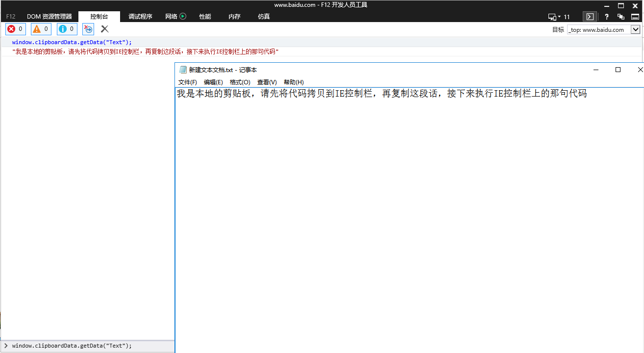
Task: Open the Notepad 格式(O) menu
Action: [x=240, y=82]
